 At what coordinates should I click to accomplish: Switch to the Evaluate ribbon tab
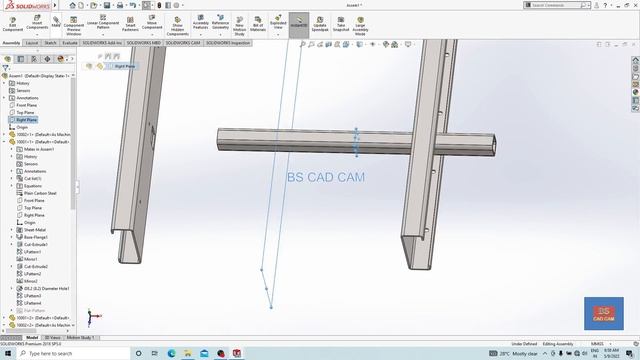coord(70,43)
